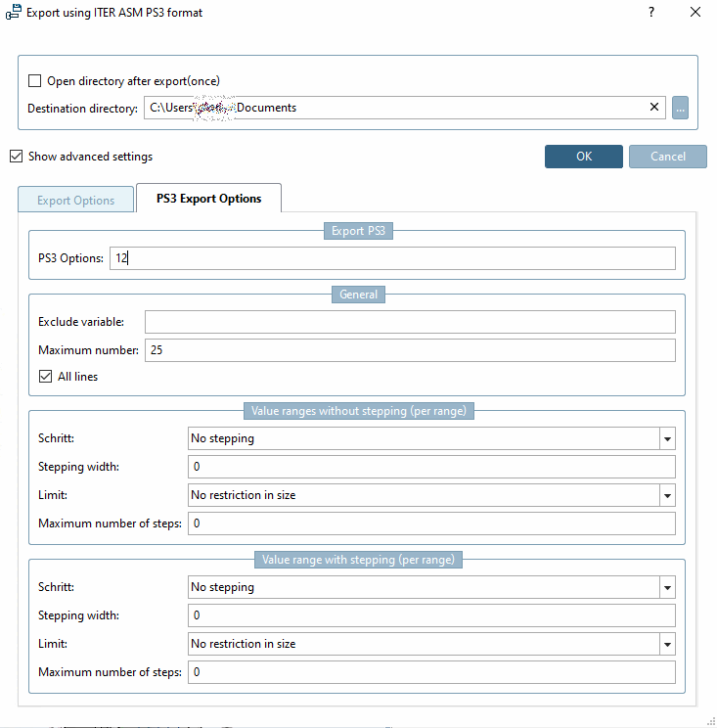Clear the destination directory with X icon
This screenshot has width=717, height=728.
[654, 108]
